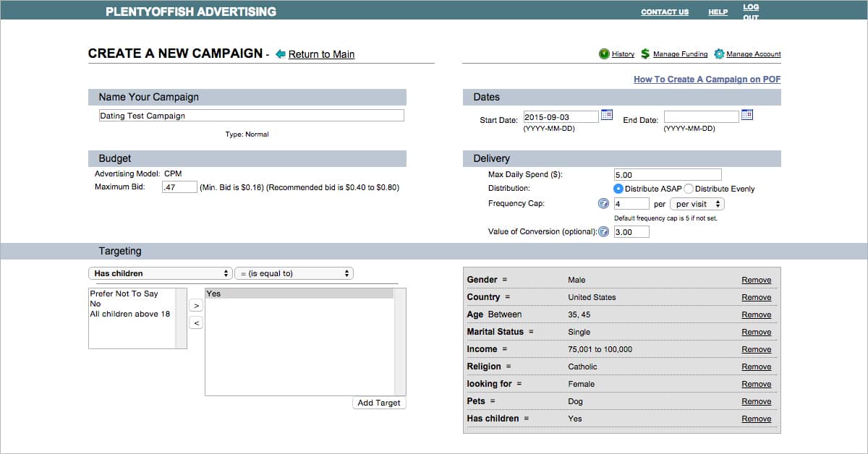Open the Manage Account link
The height and width of the screenshot is (454, 868).
click(754, 54)
